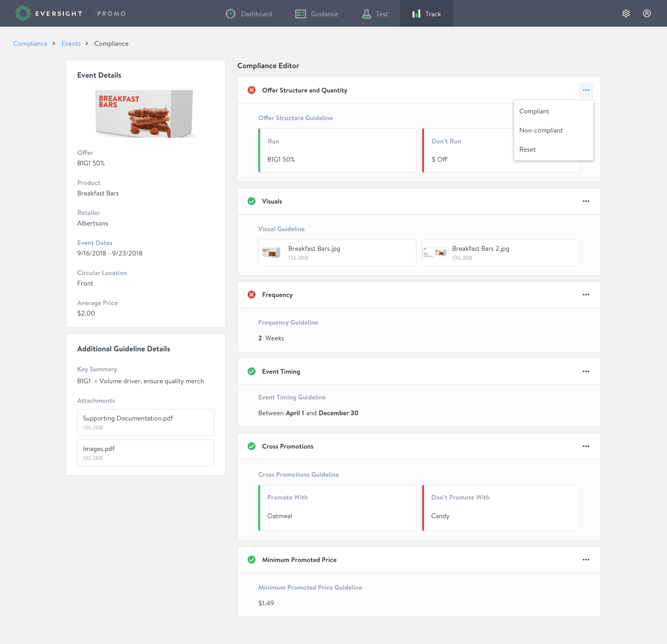Switch to the Test tab
Screen dimensions: 667x644
375,14
